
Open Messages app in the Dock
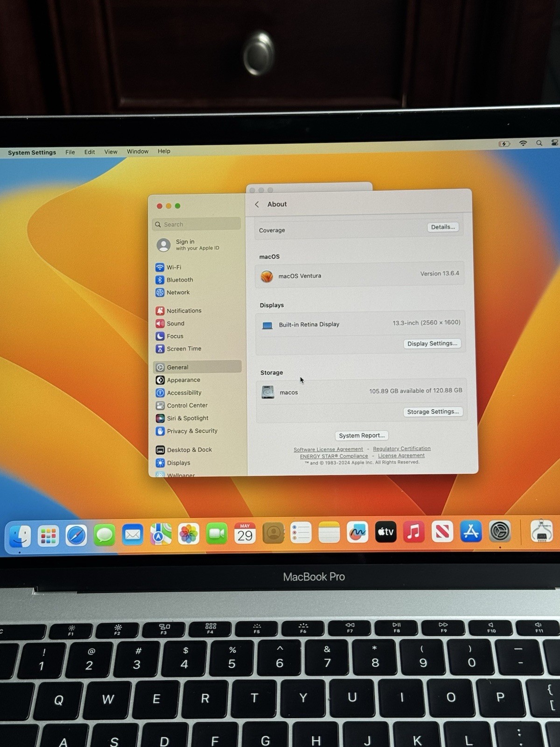[x=105, y=535]
